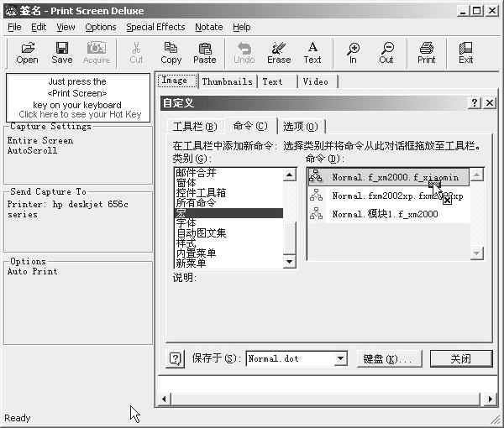
Task: Select 新菜单 in category list
Action: [228, 263]
